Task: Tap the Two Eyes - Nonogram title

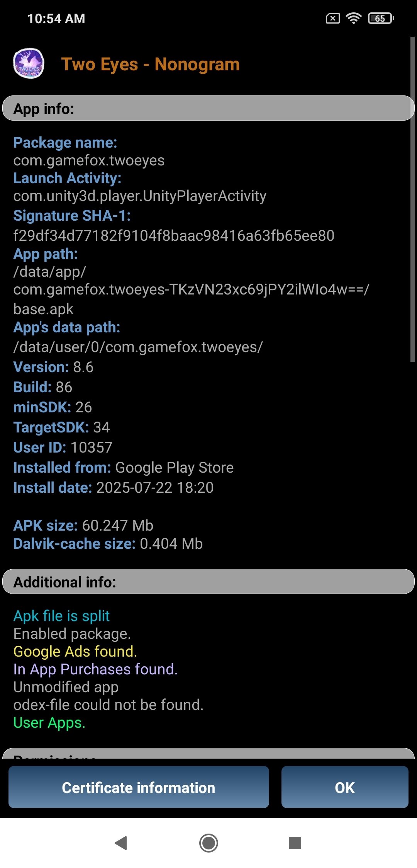Action: (150, 64)
